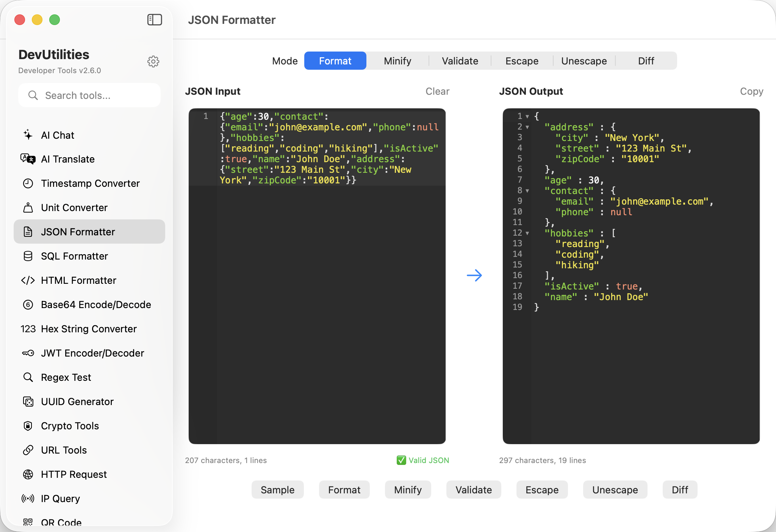Choose Diff mode in segmented control
The image size is (776, 532).
click(x=646, y=61)
